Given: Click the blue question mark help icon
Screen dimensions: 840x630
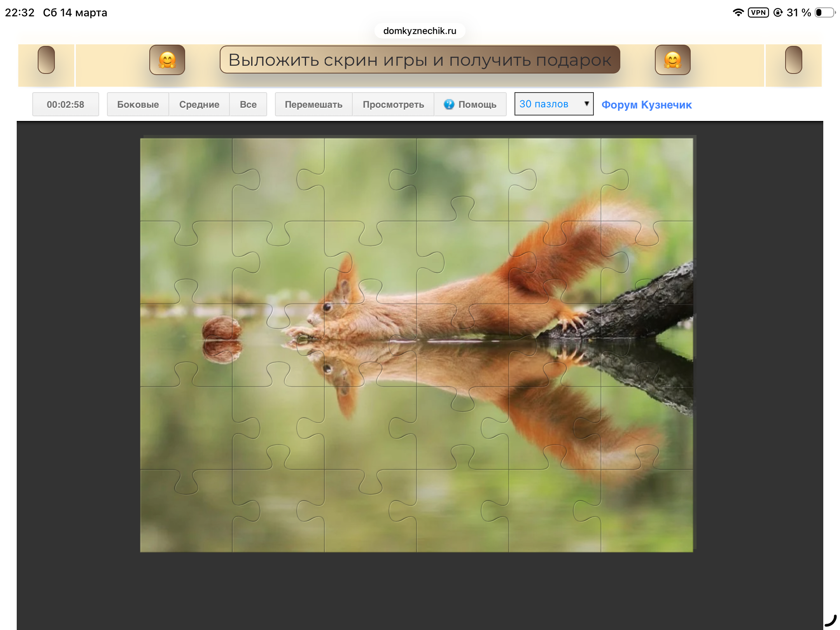Looking at the screenshot, I should coord(449,104).
